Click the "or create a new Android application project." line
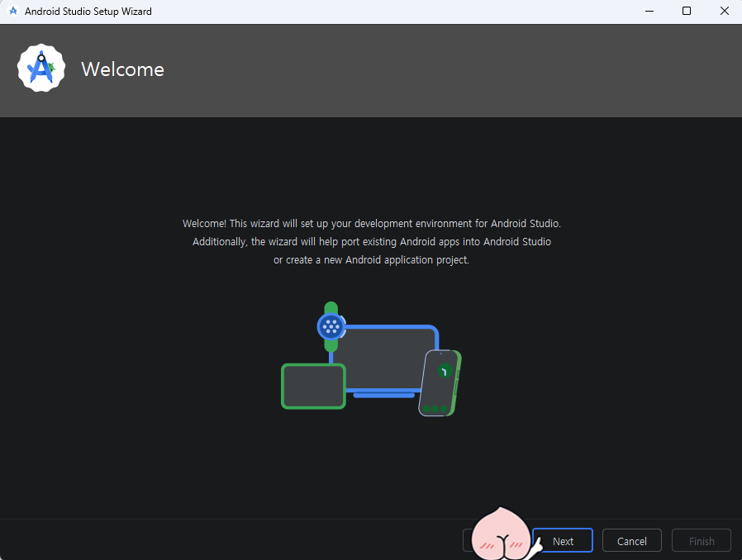This screenshot has width=742, height=560. [372, 260]
